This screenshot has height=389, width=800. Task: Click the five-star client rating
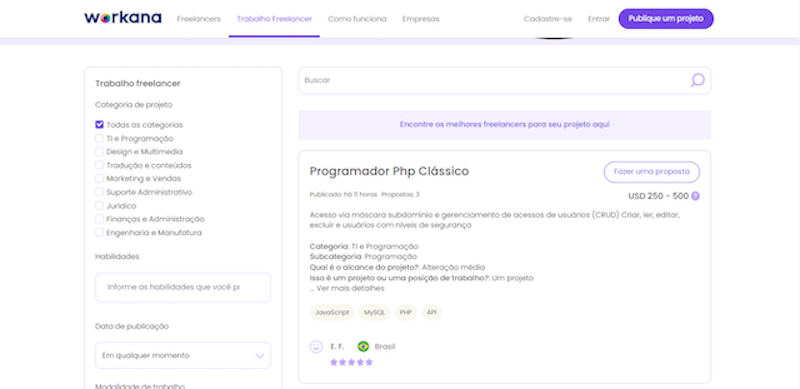[352, 362]
